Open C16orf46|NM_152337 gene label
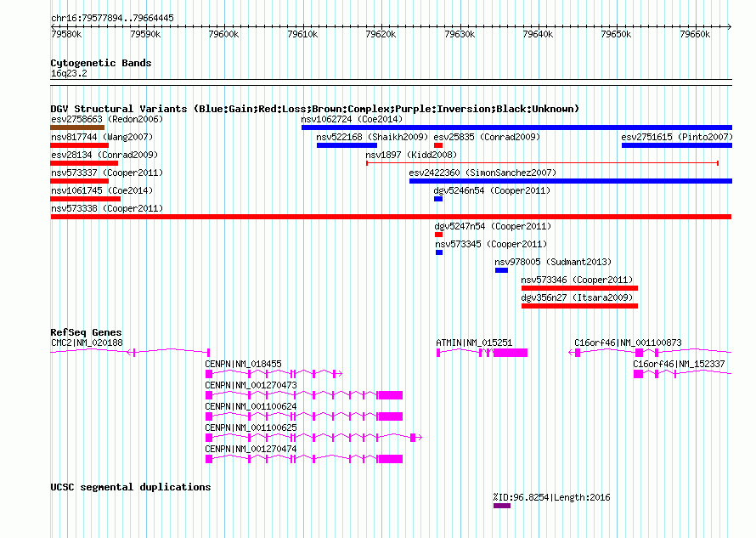 pyautogui.click(x=679, y=365)
